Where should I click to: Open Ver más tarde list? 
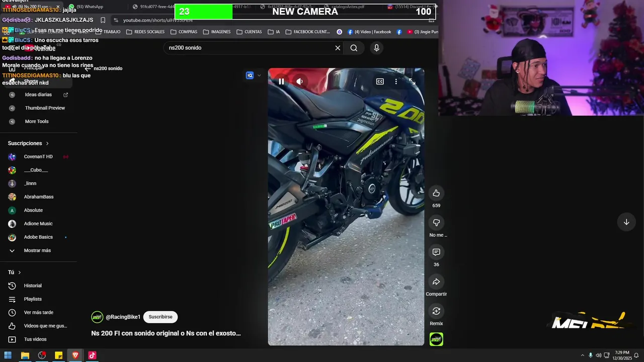click(39, 312)
